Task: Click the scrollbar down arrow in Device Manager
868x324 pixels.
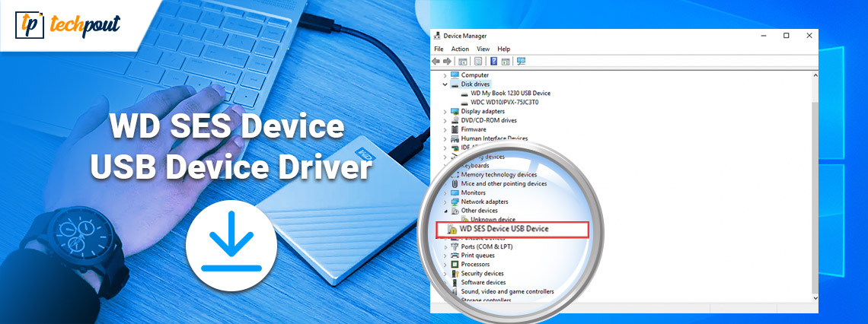Action: tap(814, 297)
